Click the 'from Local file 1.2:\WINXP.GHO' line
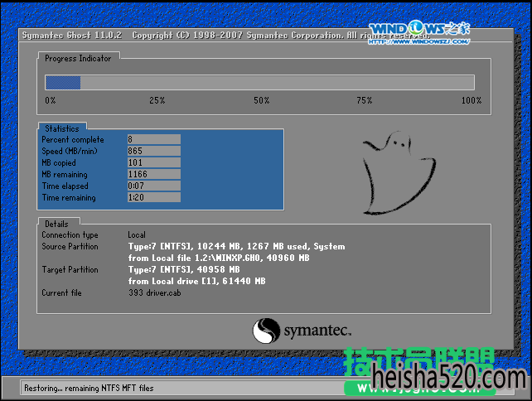 pyautogui.click(x=219, y=258)
